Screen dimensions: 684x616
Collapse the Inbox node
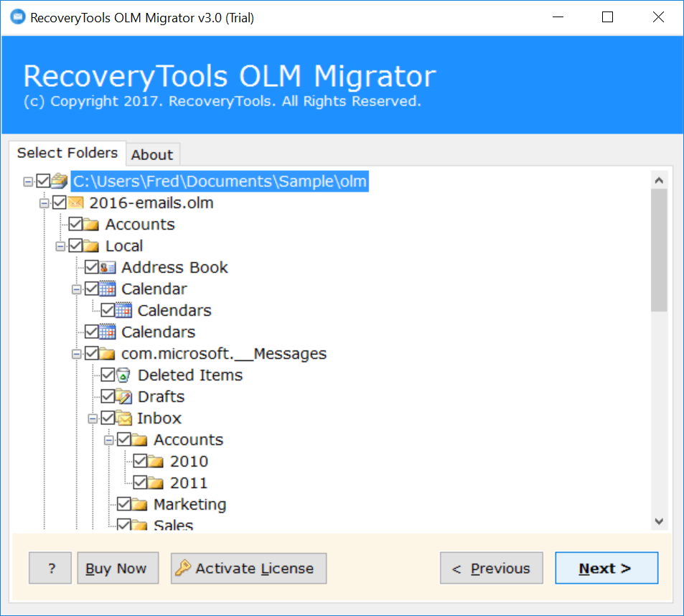coord(93,419)
